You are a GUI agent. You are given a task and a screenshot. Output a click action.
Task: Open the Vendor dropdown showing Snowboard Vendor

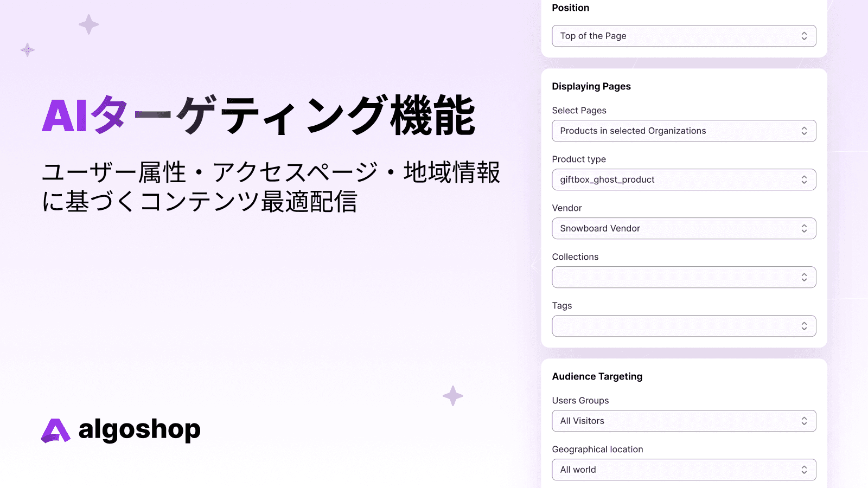(x=684, y=228)
